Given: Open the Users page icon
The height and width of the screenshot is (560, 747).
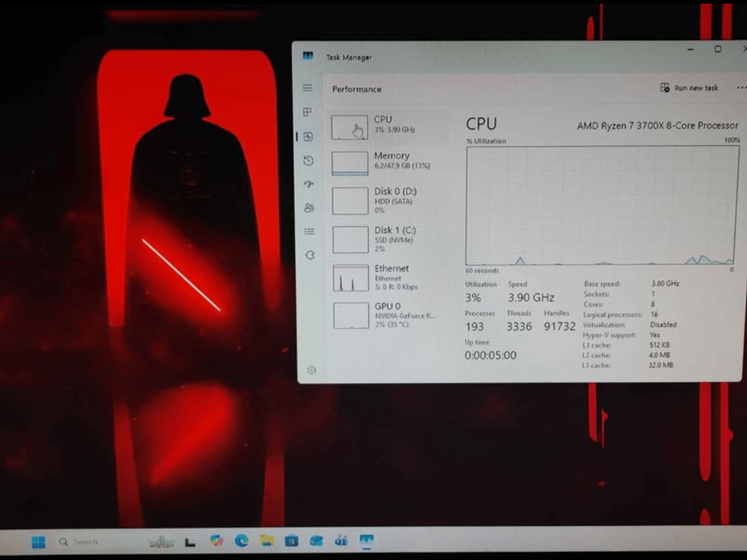Looking at the screenshot, I should pyautogui.click(x=309, y=208).
